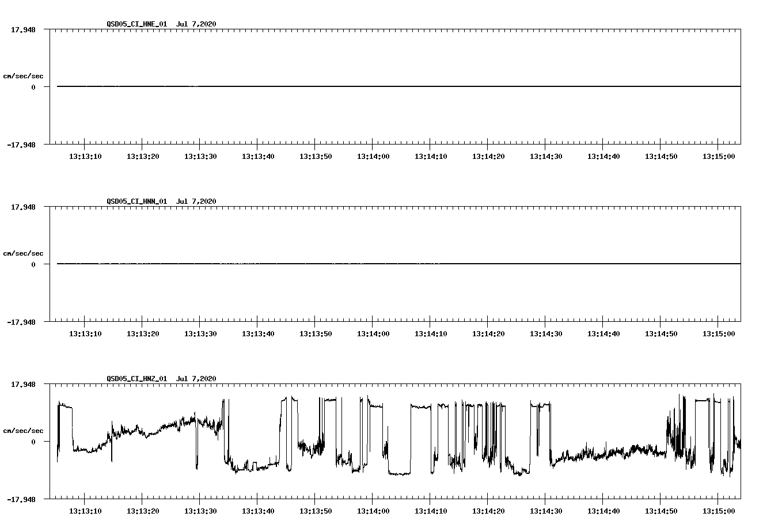Click the HNZ waveform at 13:14:40
This screenshot has height=532, width=782.
coord(603,455)
